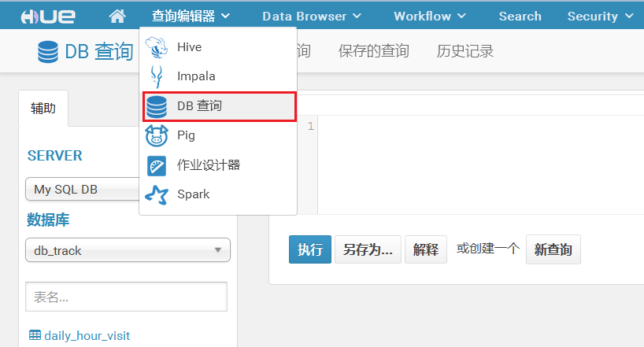Screen dimensions: 644x347
Task: Open the My SQL DB server dropdown
Action: (x=83, y=190)
